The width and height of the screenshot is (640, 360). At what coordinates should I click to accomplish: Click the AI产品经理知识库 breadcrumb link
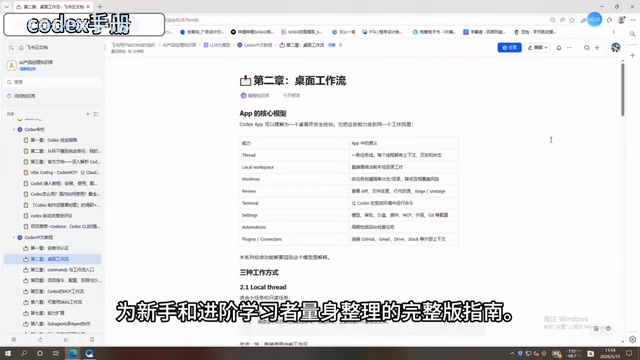click(x=179, y=45)
